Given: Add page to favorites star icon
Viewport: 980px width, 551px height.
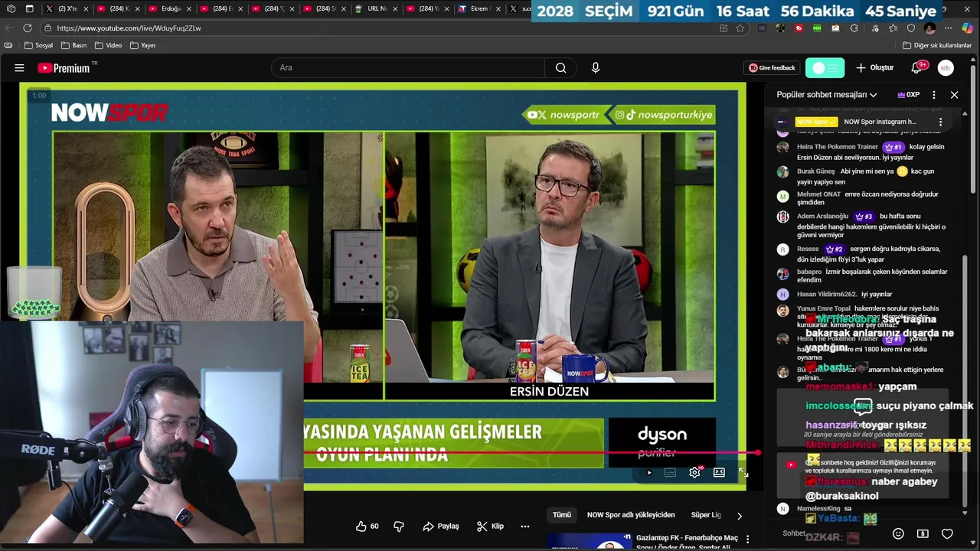Looking at the screenshot, I should coord(740,28).
